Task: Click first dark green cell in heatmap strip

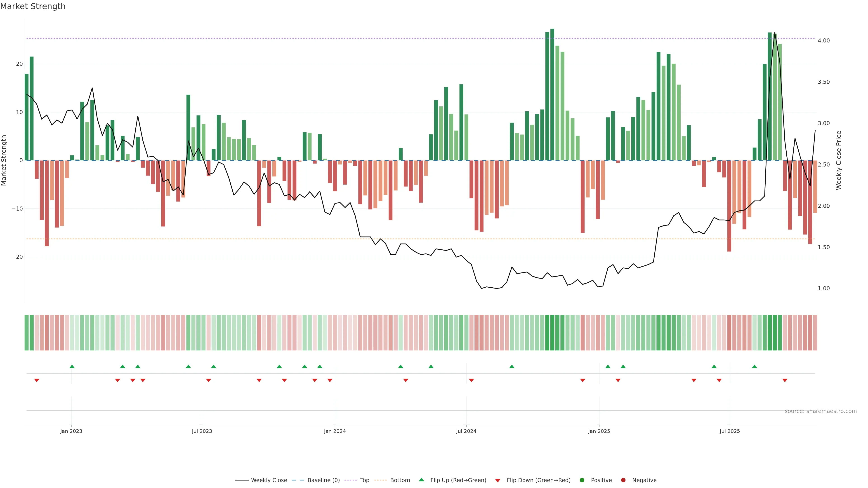Action: pos(27,332)
